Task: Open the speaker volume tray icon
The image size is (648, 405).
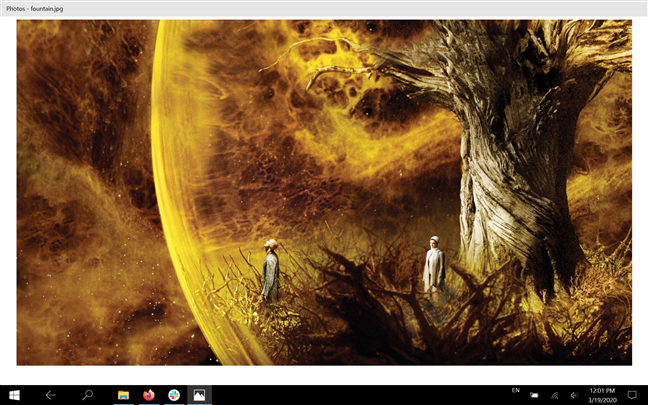Action: pos(574,395)
